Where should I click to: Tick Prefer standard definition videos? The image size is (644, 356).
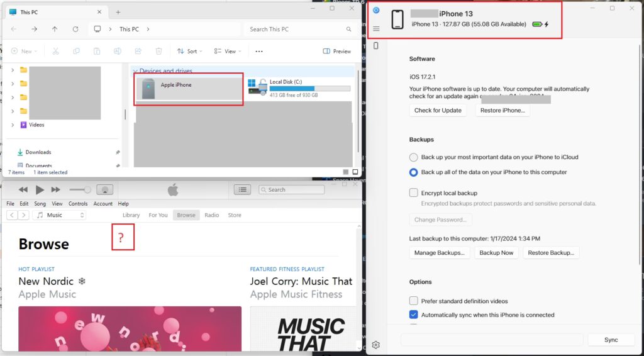click(413, 301)
